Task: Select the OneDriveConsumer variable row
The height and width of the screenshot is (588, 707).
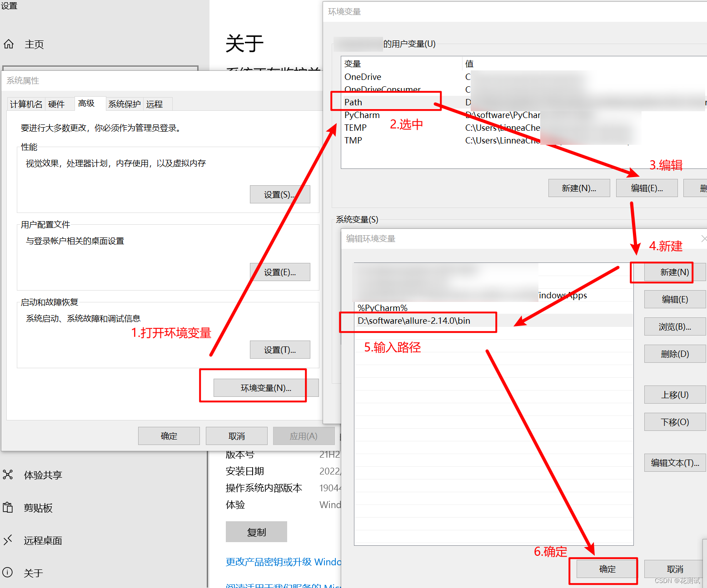Action: click(x=523, y=89)
